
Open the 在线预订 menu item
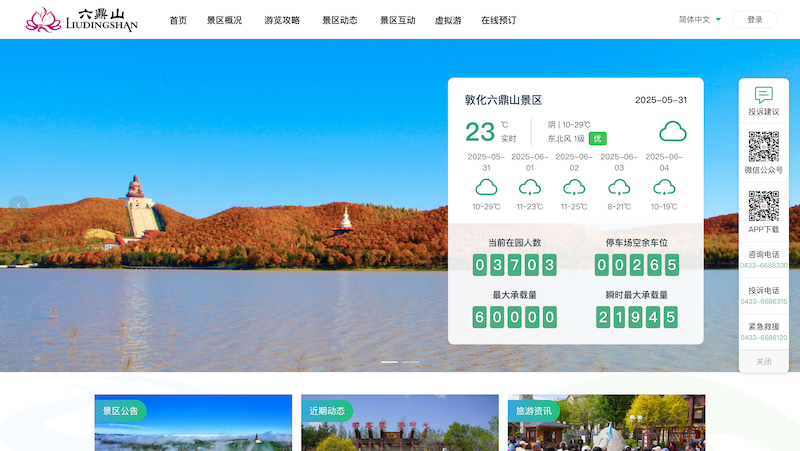tap(498, 20)
